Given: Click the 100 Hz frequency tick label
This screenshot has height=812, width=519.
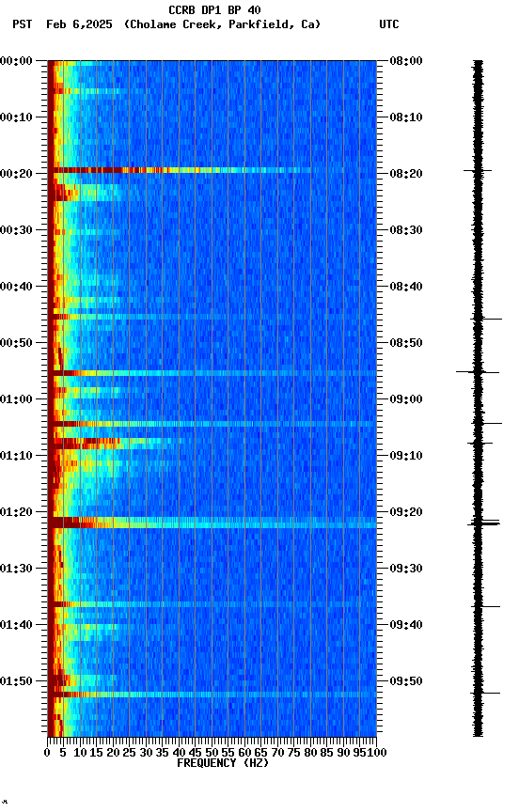Looking at the screenshot, I should tap(377, 753).
